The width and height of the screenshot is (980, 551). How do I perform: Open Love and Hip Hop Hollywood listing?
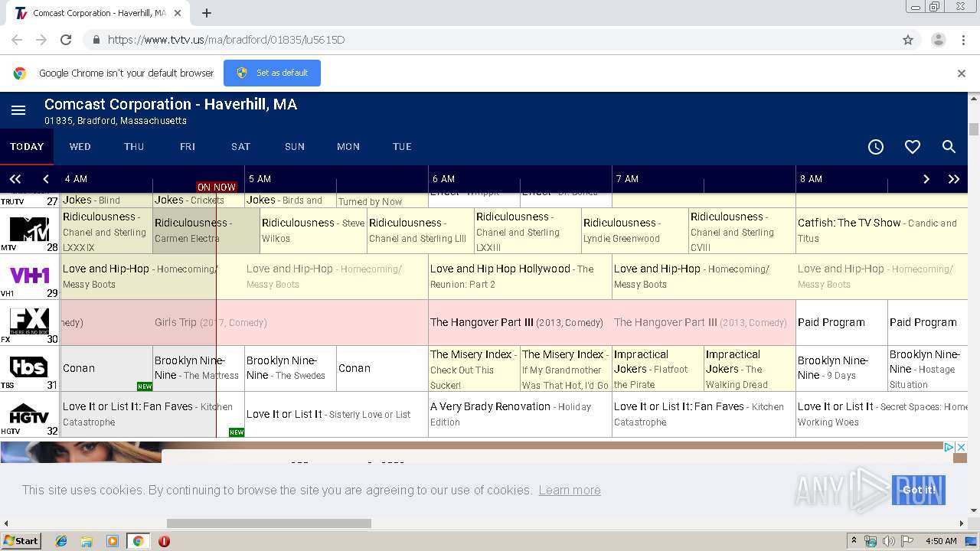(x=520, y=276)
